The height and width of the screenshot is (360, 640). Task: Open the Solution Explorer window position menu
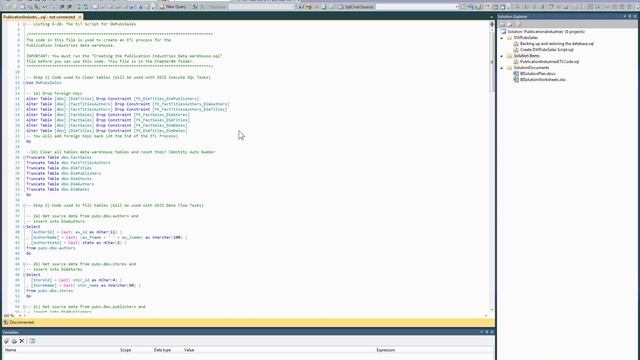(x=625, y=16)
